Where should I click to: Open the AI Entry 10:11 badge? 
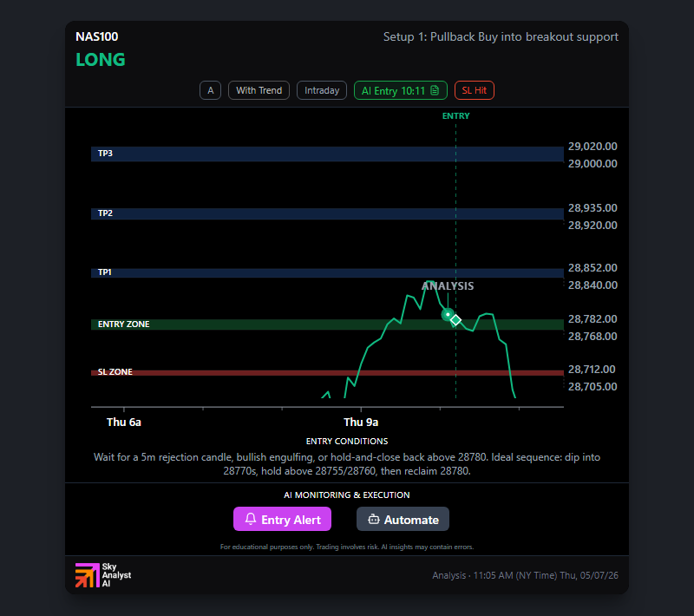click(401, 90)
